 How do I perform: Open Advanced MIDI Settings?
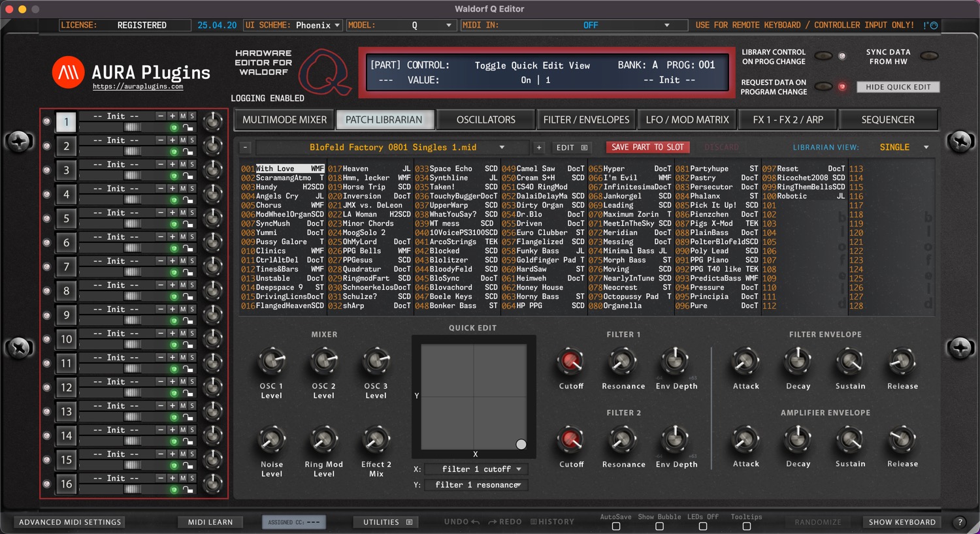70,522
